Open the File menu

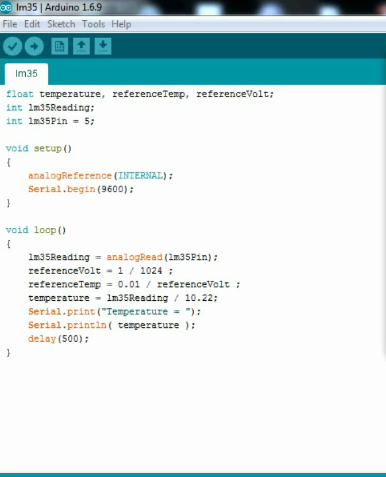click(10, 24)
